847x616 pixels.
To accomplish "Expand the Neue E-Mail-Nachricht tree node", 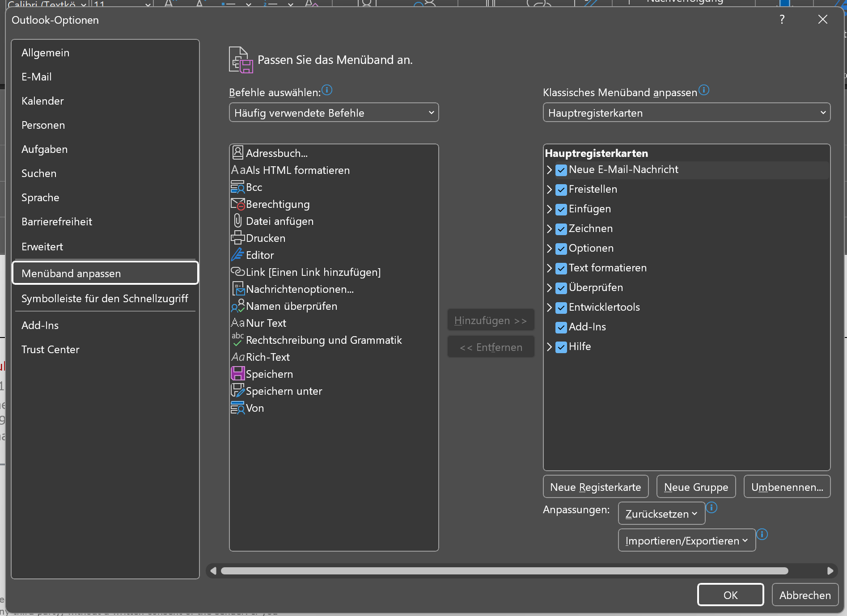I will tap(550, 170).
